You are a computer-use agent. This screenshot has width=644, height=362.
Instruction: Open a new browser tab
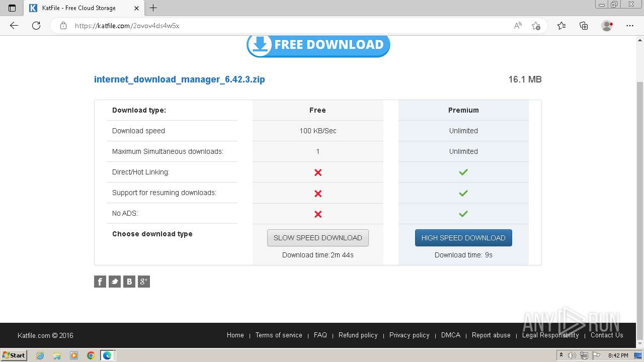(x=153, y=8)
